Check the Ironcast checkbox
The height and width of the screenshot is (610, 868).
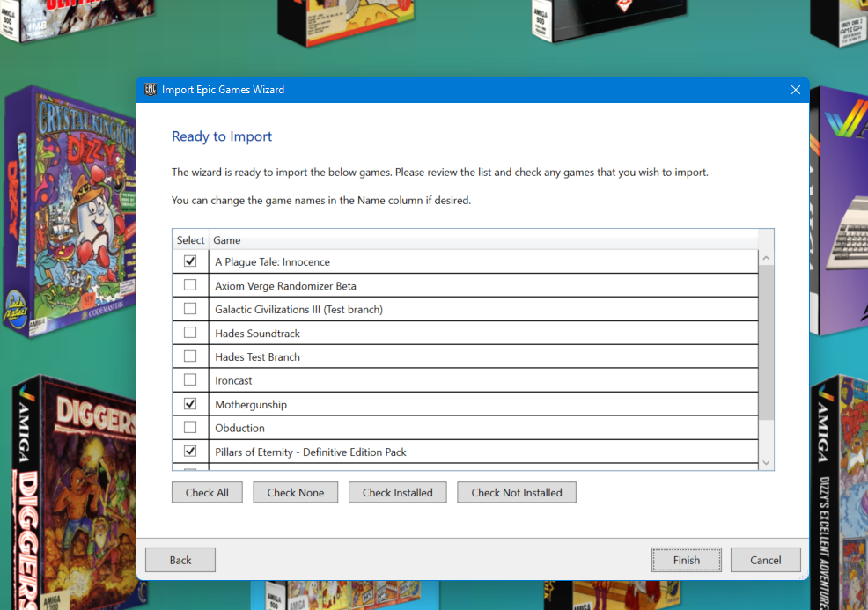pyautogui.click(x=190, y=379)
